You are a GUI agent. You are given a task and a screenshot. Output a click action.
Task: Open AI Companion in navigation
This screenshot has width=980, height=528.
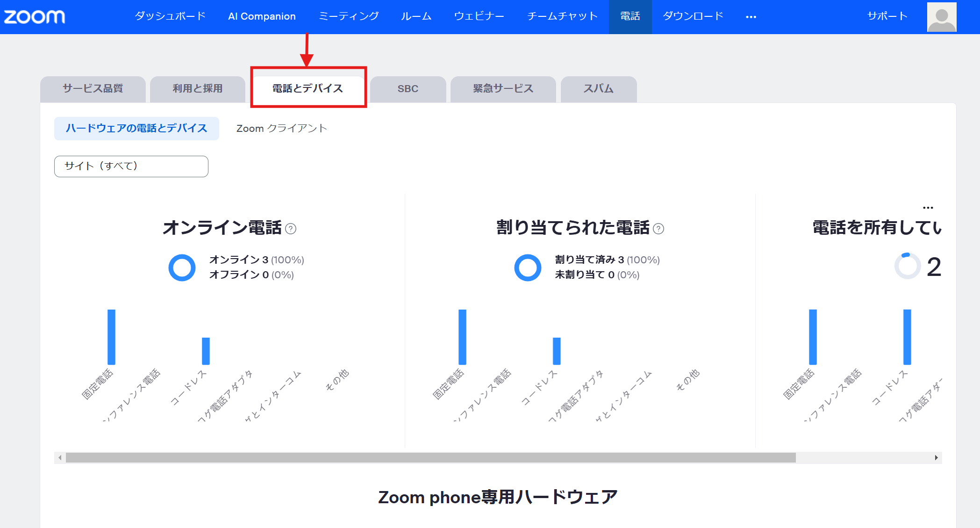pyautogui.click(x=262, y=16)
